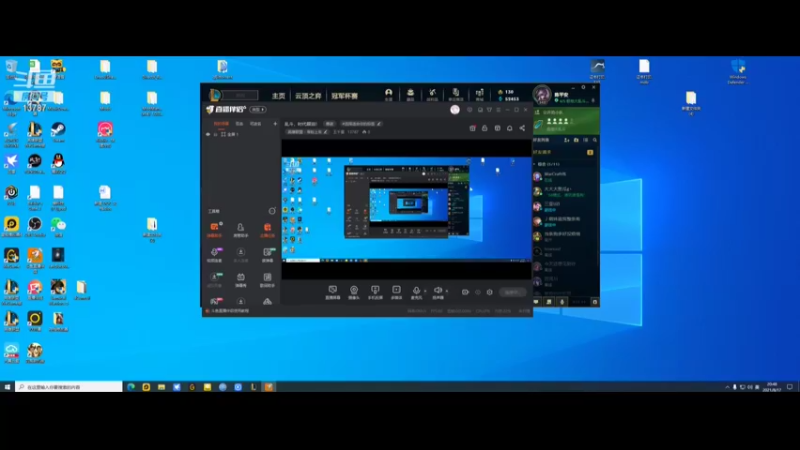Toggle the microphone icon at friends panel bottom
This screenshot has width=800, height=450.
pos(562,302)
